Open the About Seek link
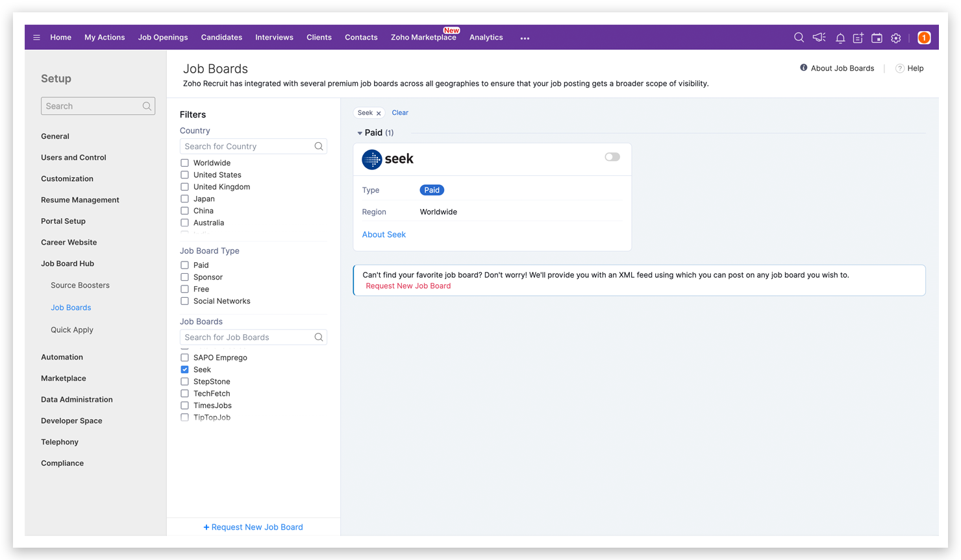The height and width of the screenshot is (560, 961). (384, 235)
